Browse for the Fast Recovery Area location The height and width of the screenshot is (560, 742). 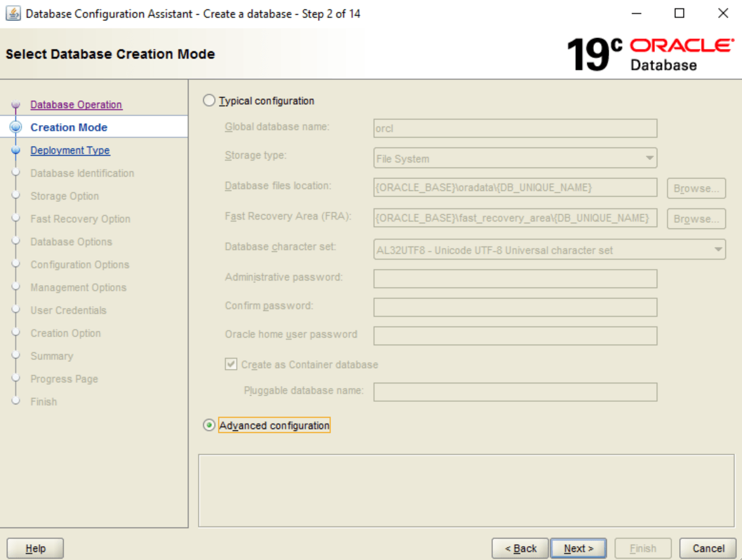coord(696,218)
